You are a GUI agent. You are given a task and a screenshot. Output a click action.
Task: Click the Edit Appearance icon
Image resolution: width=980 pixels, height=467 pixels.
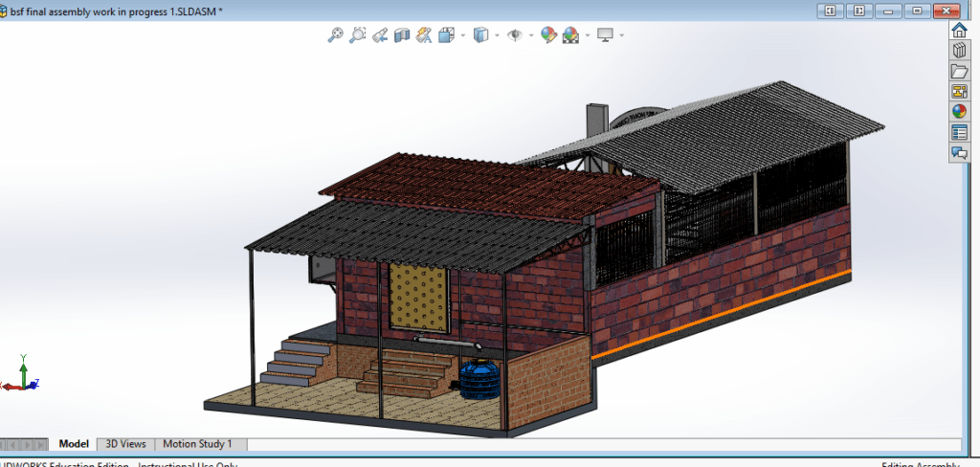pyautogui.click(x=548, y=35)
